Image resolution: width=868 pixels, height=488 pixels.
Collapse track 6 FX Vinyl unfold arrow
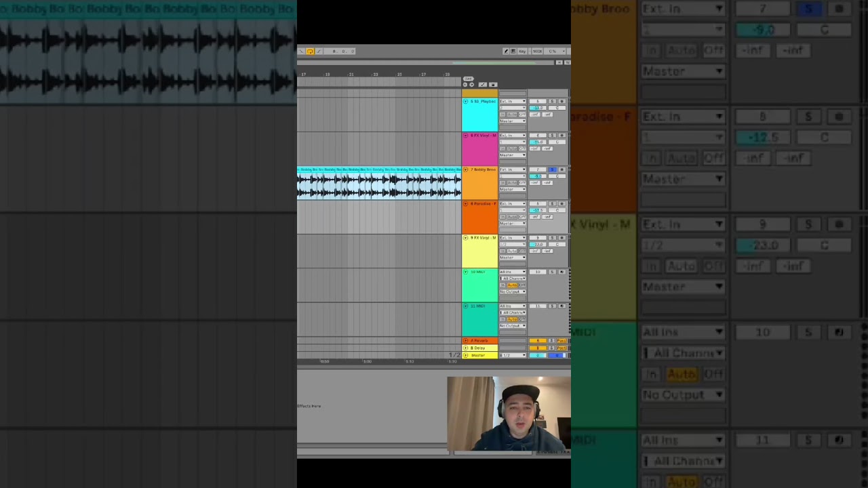[466, 136]
